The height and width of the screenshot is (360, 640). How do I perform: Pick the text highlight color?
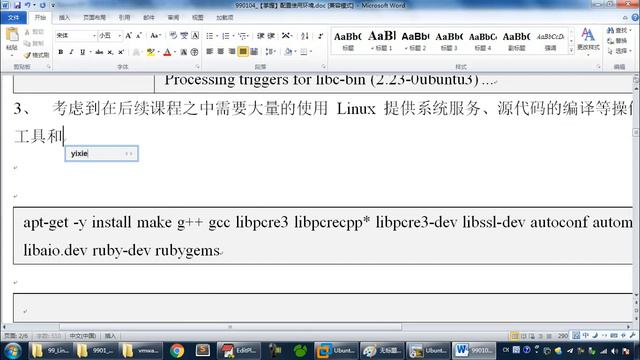[x=150, y=52]
